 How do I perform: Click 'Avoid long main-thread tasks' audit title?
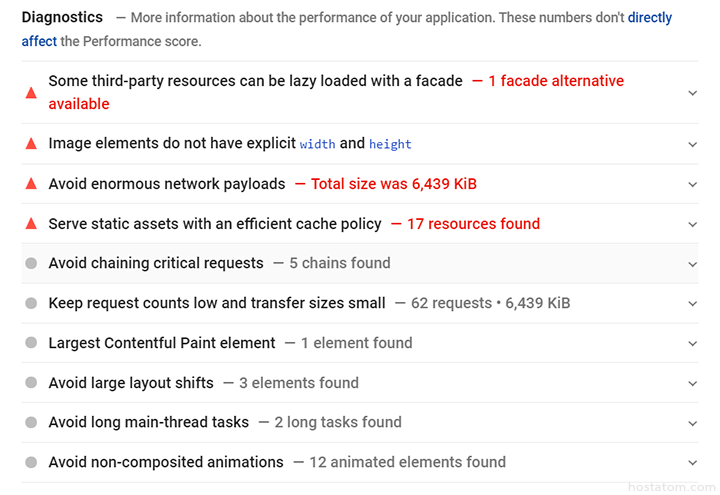[148, 422]
